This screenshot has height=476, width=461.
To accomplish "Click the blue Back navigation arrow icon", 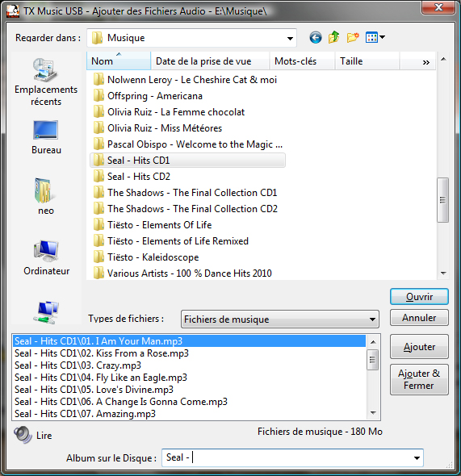I will click(x=316, y=38).
